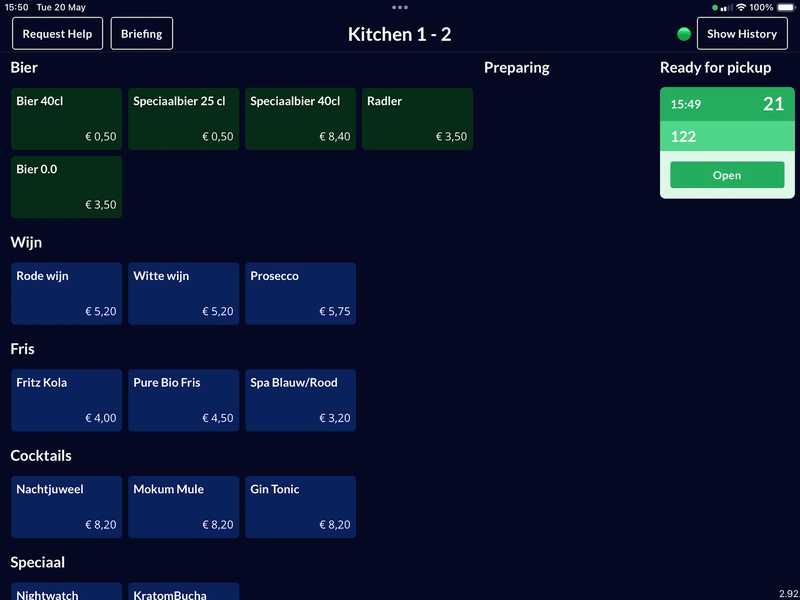Choose the Spa Blauw/Rood tile
This screenshot has height=600, width=800.
point(301,400)
